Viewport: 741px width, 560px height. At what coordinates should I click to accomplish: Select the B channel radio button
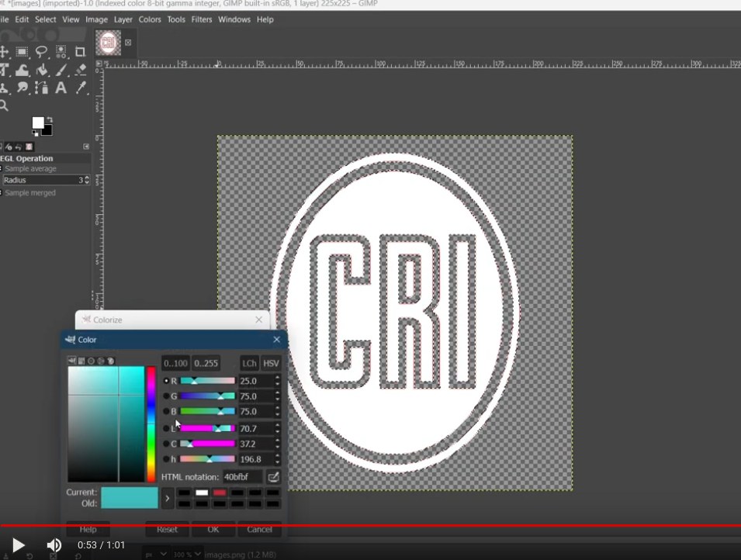click(x=166, y=412)
